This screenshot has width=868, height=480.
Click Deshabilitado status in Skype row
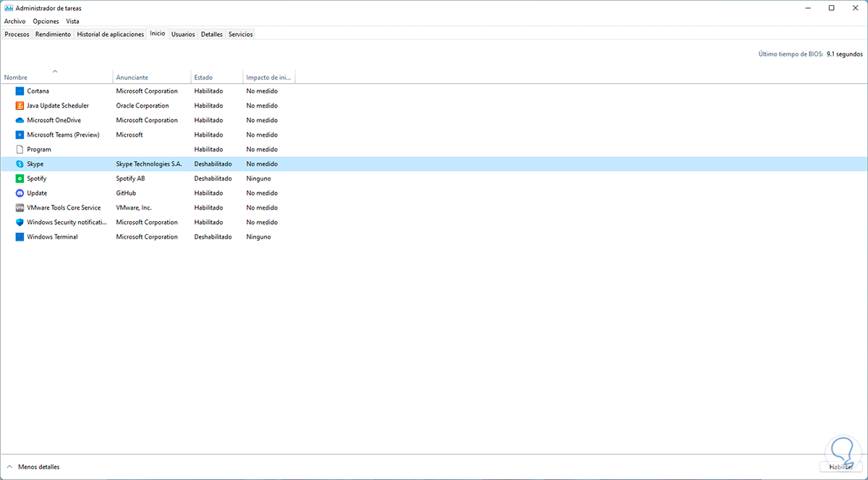point(213,164)
